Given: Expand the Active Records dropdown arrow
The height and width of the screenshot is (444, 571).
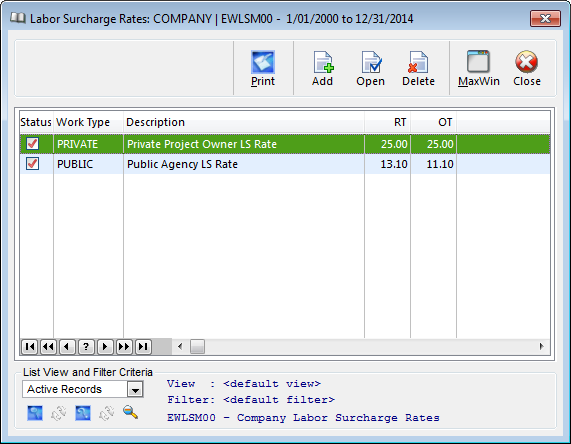Looking at the screenshot, I should [135, 389].
